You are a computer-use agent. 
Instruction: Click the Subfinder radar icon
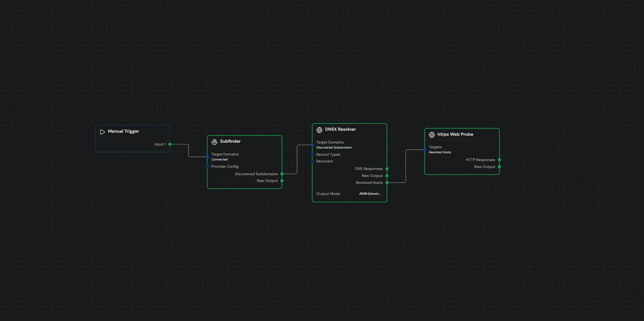pyautogui.click(x=214, y=142)
